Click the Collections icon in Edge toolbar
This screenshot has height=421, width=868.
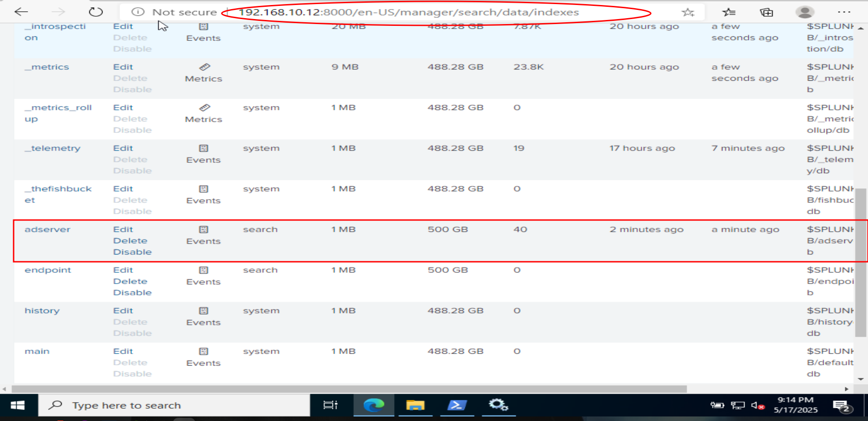[766, 12]
